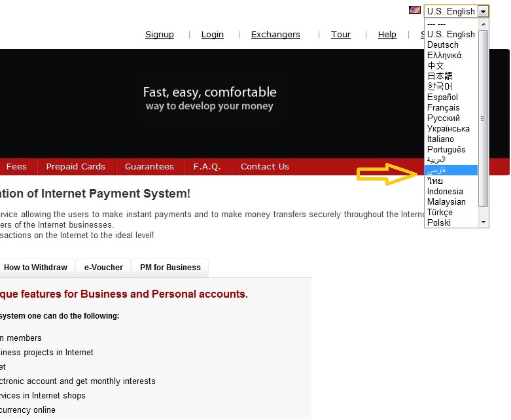Image resolution: width=511 pixels, height=420 pixels.
Task: Open the Signup link
Action: pyautogui.click(x=160, y=34)
